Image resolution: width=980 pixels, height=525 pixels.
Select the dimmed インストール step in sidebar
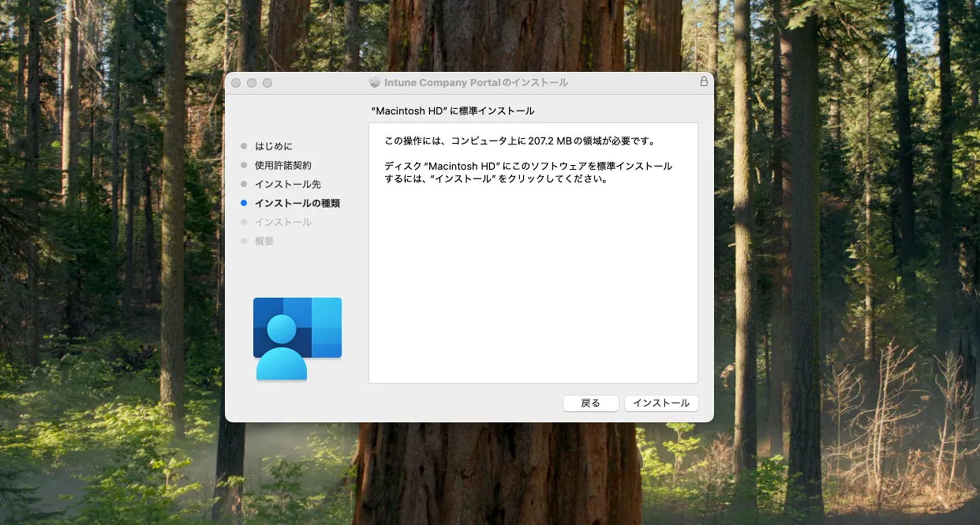(283, 222)
